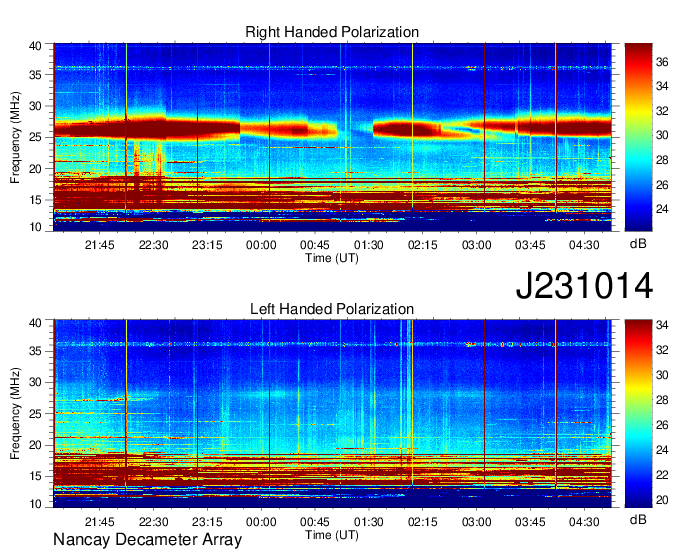Click the 25 MHz tick on right-handed frequency axis

[x=35, y=137]
